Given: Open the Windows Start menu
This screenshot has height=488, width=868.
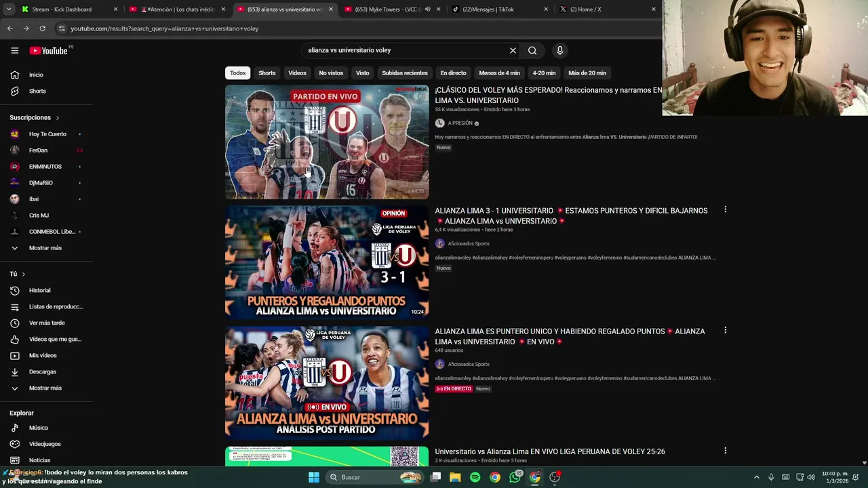Looking at the screenshot, I should [314, 477].
